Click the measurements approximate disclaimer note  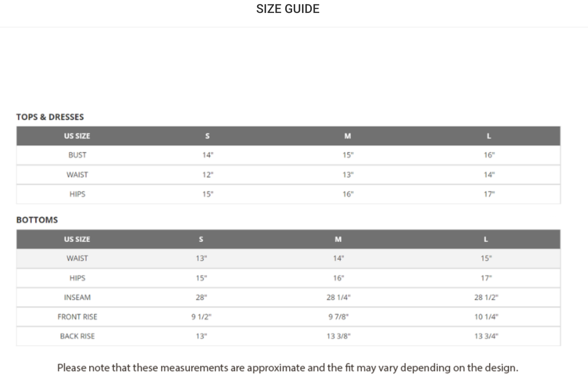[x=288, y=368]
